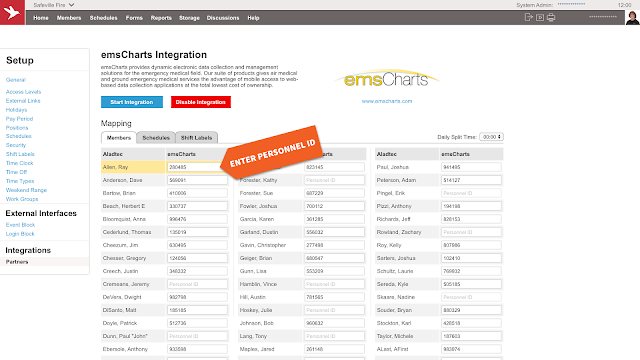
Task: Click emsCharts ID field for Bartow, Brian
Action: (197, 193)
